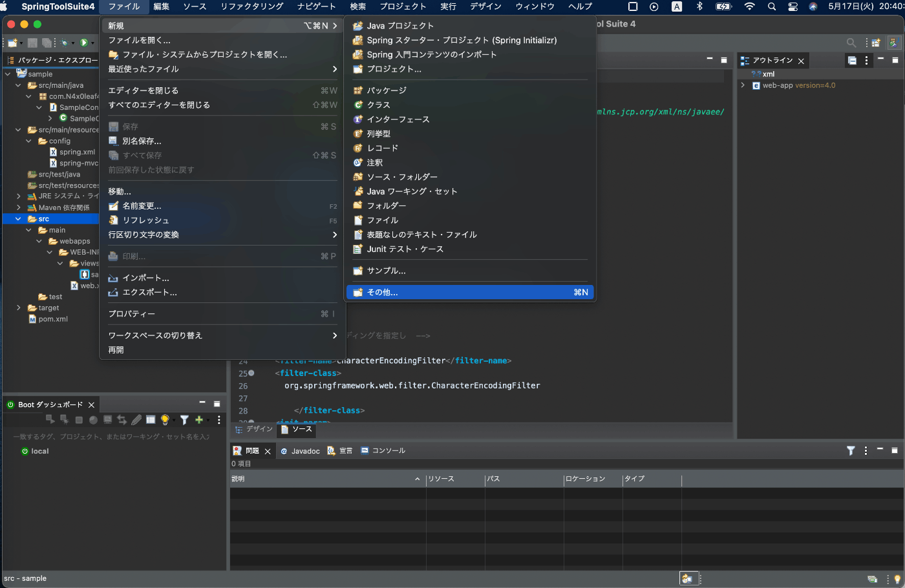Choose Java プロジェクト from New submenu
This screenshot has height=588, width=905.
(x=470, y=26)
